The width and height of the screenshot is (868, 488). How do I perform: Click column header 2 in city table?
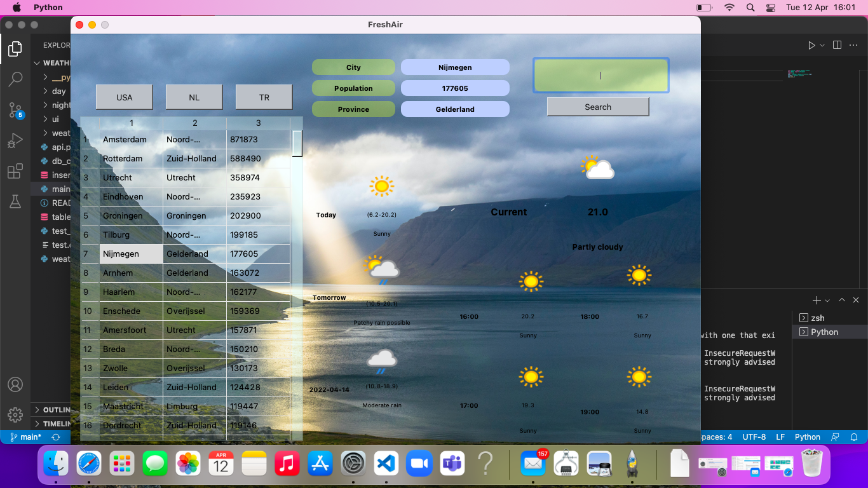[x=195, y=123]
